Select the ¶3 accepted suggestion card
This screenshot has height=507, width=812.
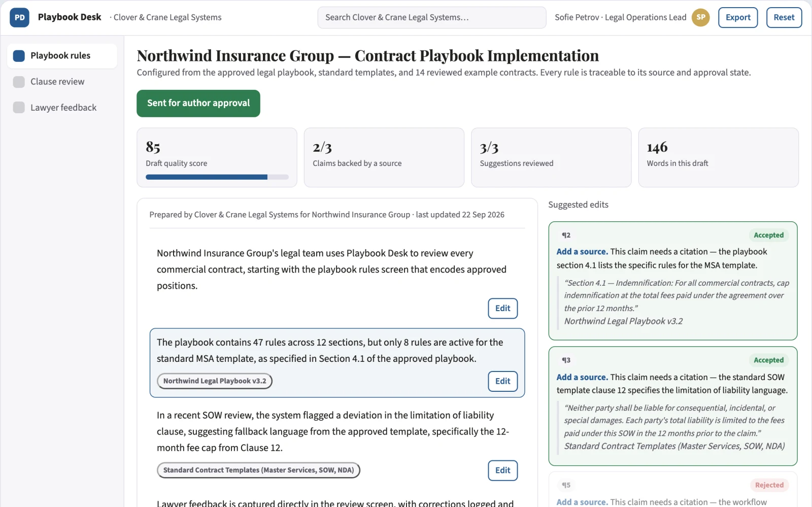pyautogui.click(x=673, y=406)
